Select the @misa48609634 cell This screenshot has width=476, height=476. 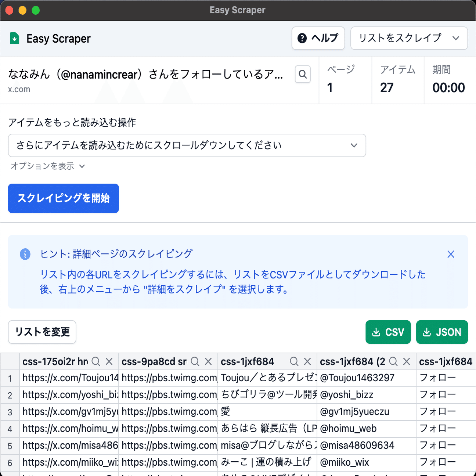click(367, 446)
